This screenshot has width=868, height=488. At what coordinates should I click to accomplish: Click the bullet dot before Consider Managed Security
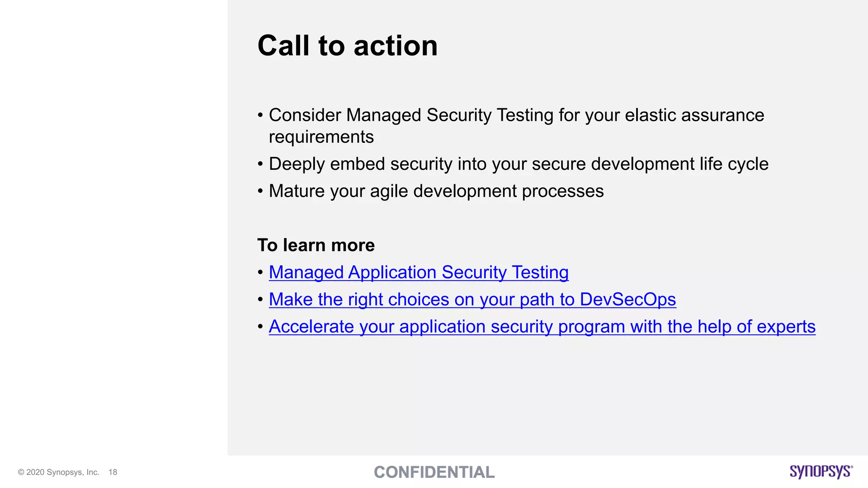coord(260,115)
